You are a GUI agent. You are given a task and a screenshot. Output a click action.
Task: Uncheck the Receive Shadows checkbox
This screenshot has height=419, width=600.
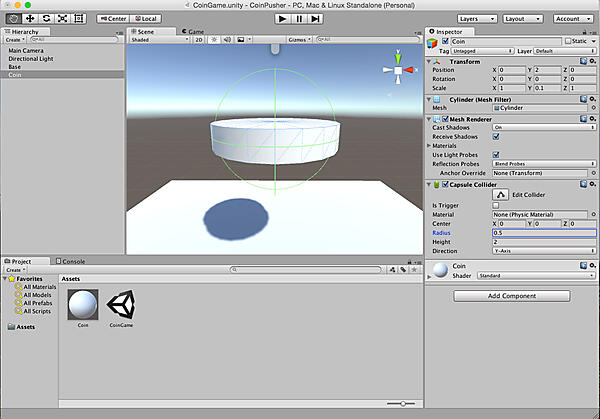[x=496, y=137]
